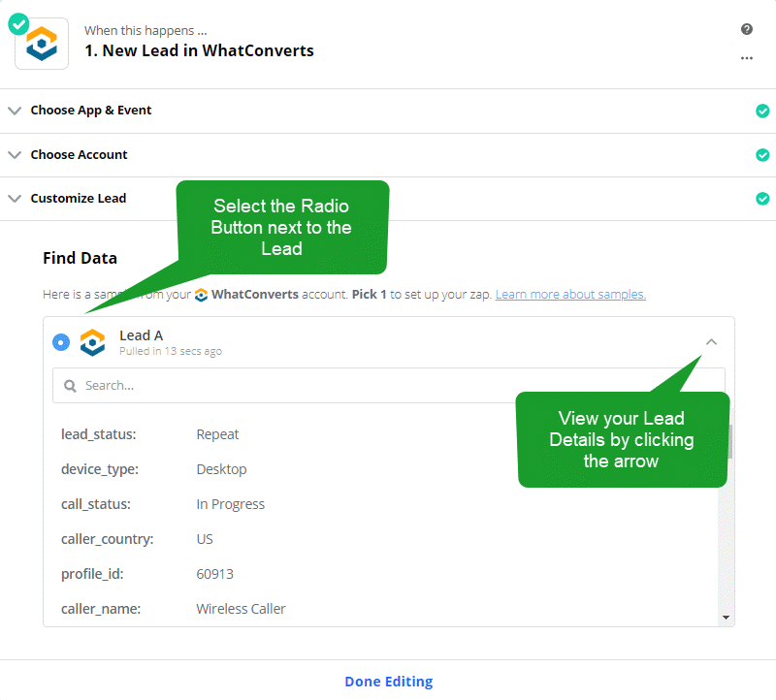Click the Repeat lead status value
This screenshot has width=776, height=700.
[x=217, y=434]
